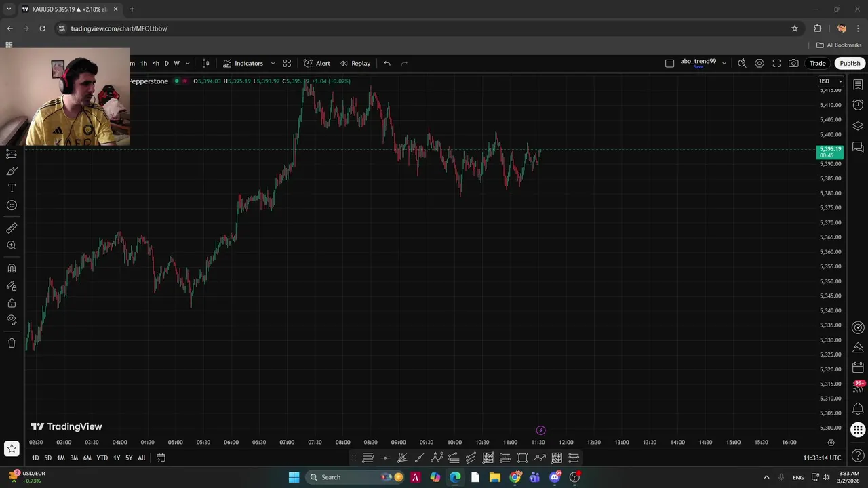This screenshot has height=488, width=868.
Task: Expand the abo_trend99 layout dropdown
Action: [724, 63]
